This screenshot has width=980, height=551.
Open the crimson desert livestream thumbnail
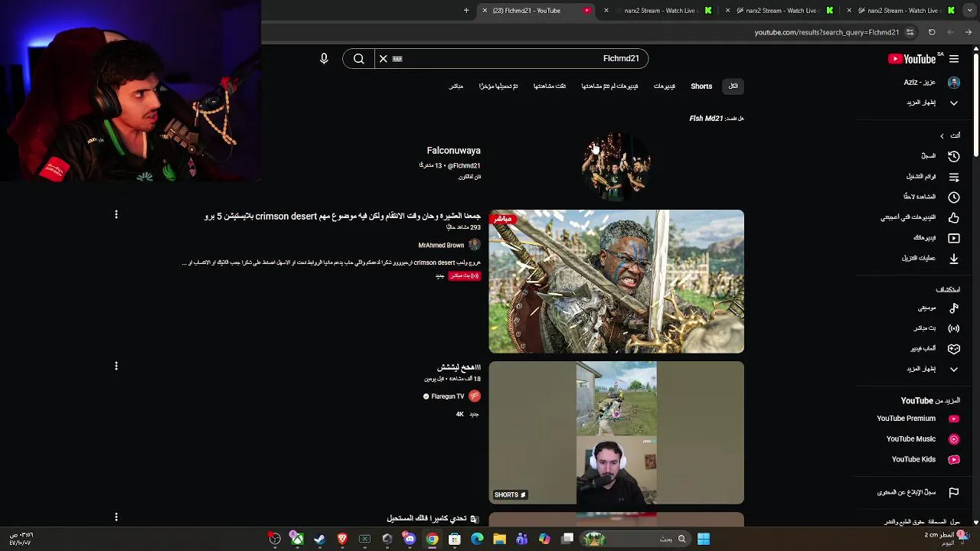pyautogui.click(x=616, y=282)
